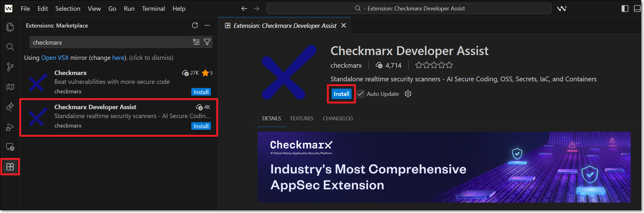The height and width of the screenshot is (213, 644).
Task: Open Views and More Actions ellipsis menu
Action: pyautogui.click(x=207, y=25)
